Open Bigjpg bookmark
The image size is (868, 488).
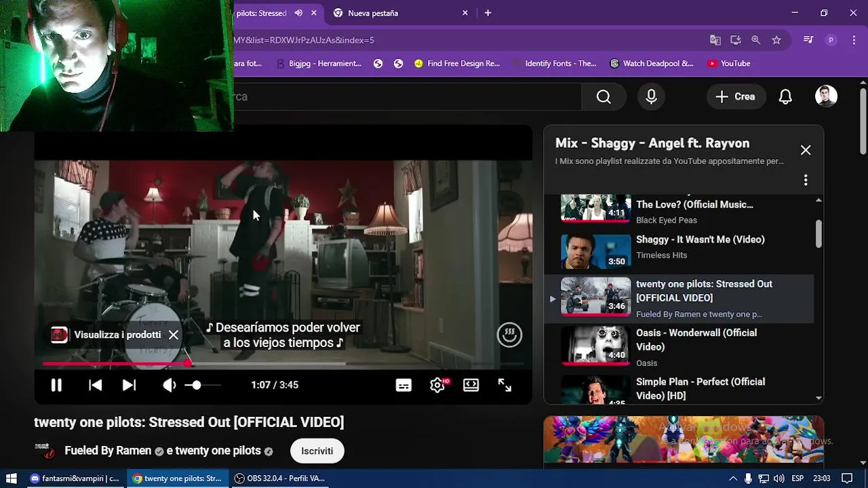[x=319, y=64]
